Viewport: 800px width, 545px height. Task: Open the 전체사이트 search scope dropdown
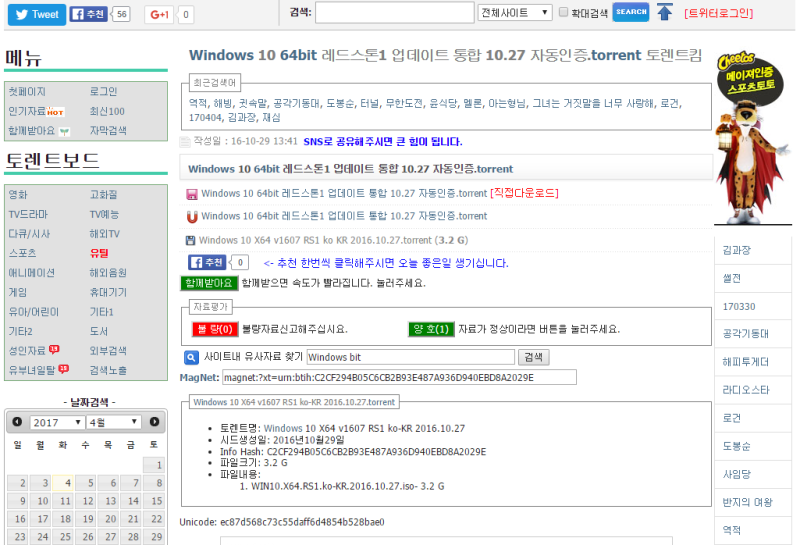[x=515, y=13]
